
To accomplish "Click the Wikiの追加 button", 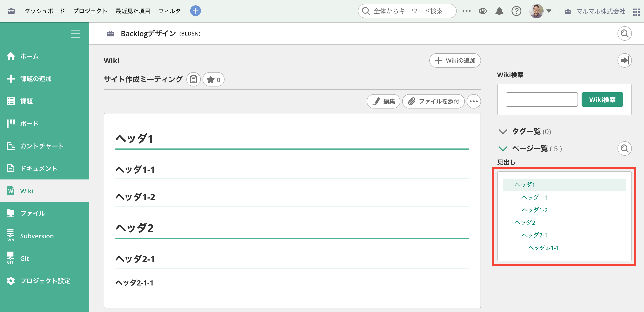I will 455,60.
